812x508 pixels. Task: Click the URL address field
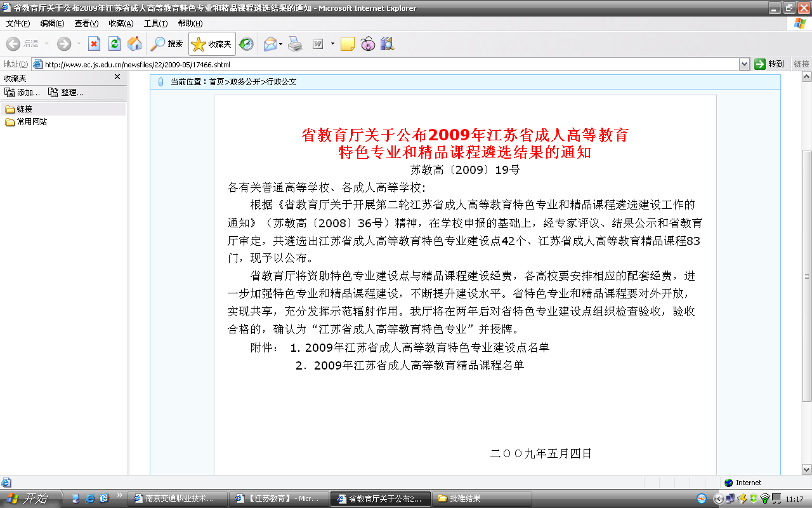click(381, 64)
